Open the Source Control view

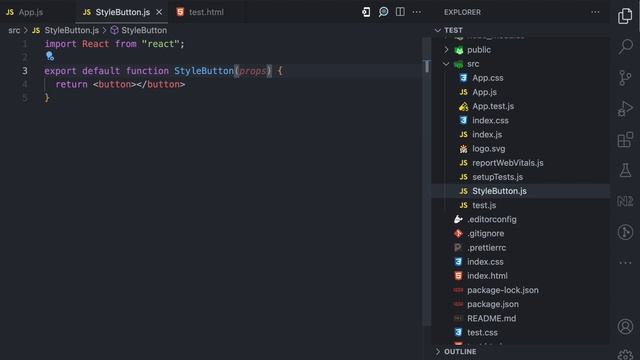pyautogui.click(x=625, y=78)
